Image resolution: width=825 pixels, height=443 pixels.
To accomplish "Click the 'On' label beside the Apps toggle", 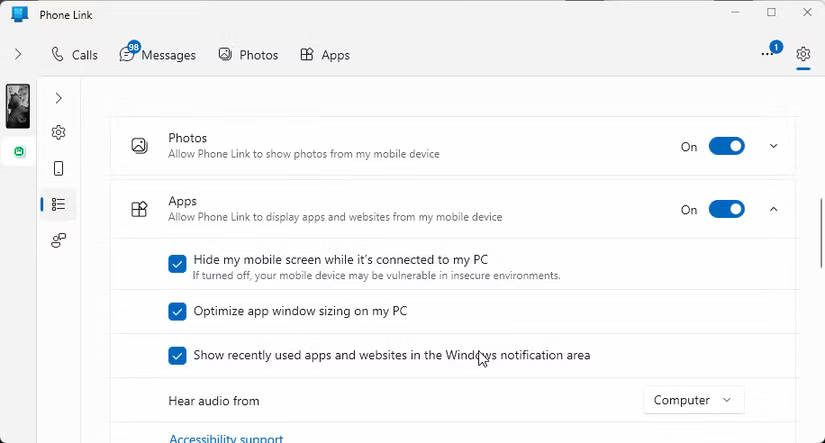I will [x=689, y=210].
